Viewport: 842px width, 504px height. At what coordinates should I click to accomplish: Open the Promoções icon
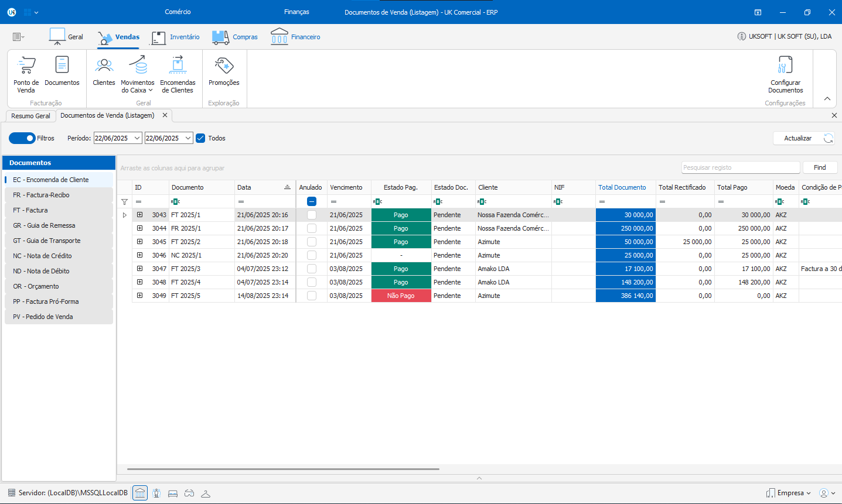[x=224, y=71]
